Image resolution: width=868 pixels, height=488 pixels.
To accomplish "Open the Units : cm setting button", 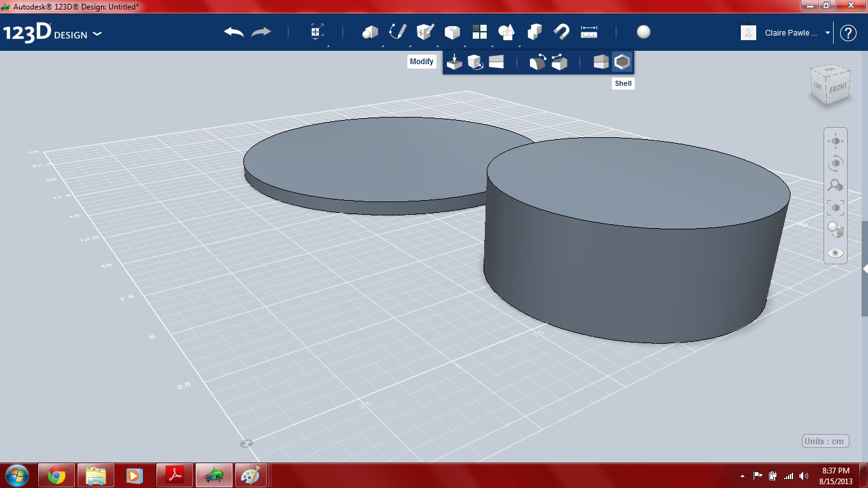I will pyautogui.click(x=825, y=441).
